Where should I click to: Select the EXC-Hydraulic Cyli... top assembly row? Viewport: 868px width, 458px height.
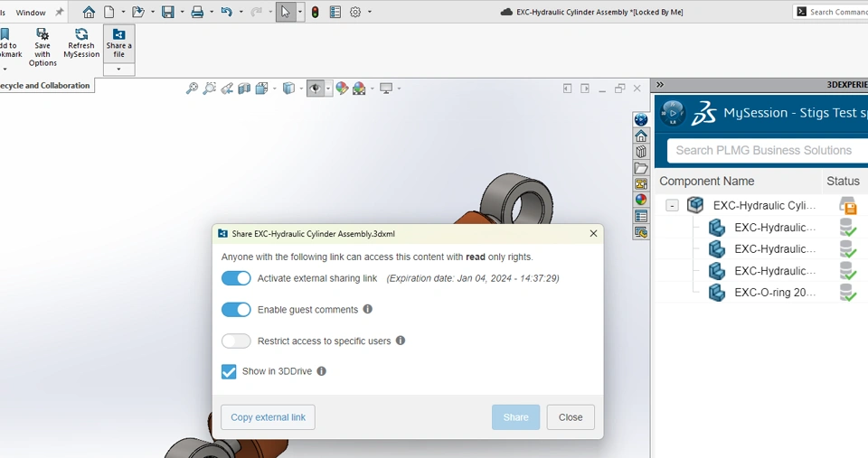764,205
